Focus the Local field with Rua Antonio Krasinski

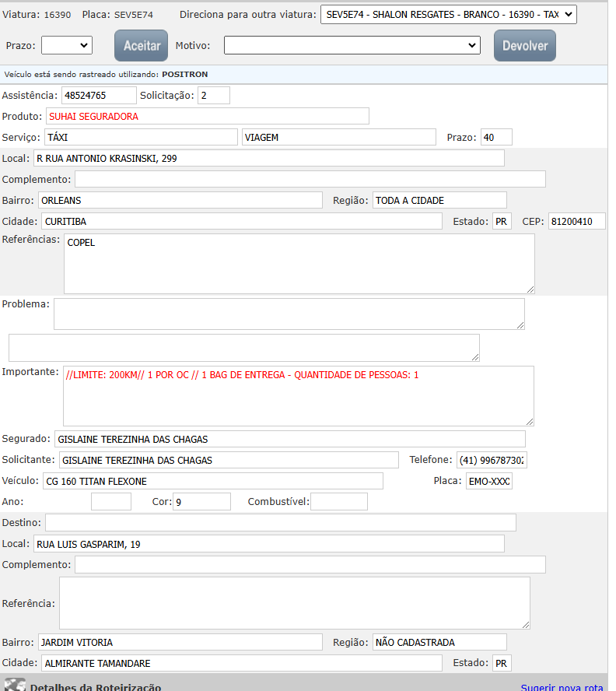(268, 159)
